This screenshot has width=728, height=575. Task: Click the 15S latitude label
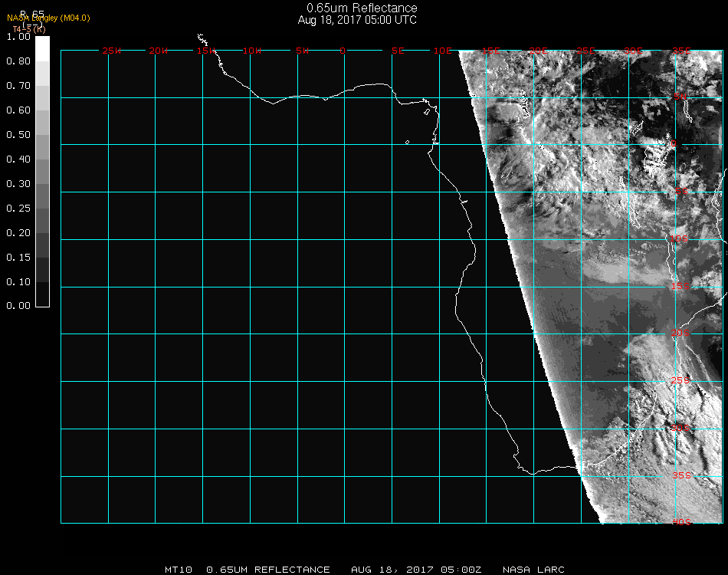680,286
